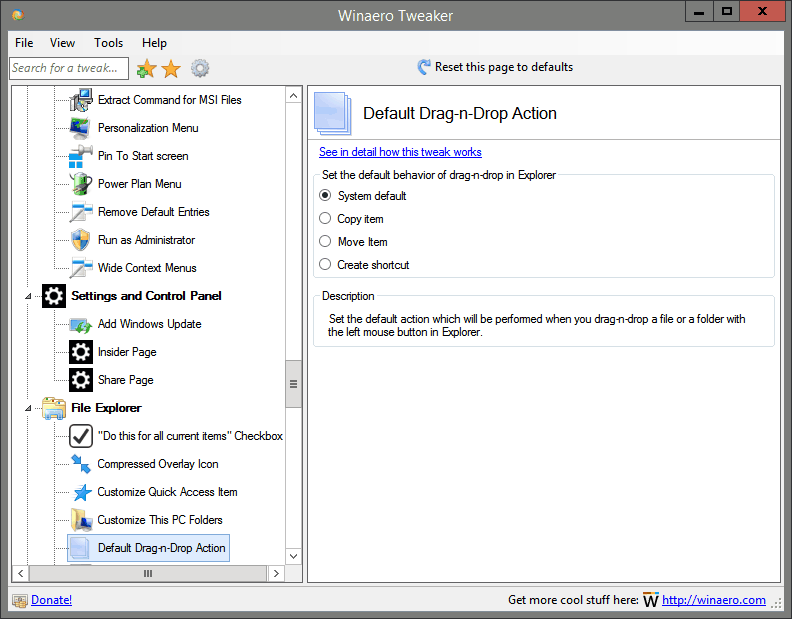This screenshot has height=619, width=792.
Task: Open the File menu
Action: [24, 43]
